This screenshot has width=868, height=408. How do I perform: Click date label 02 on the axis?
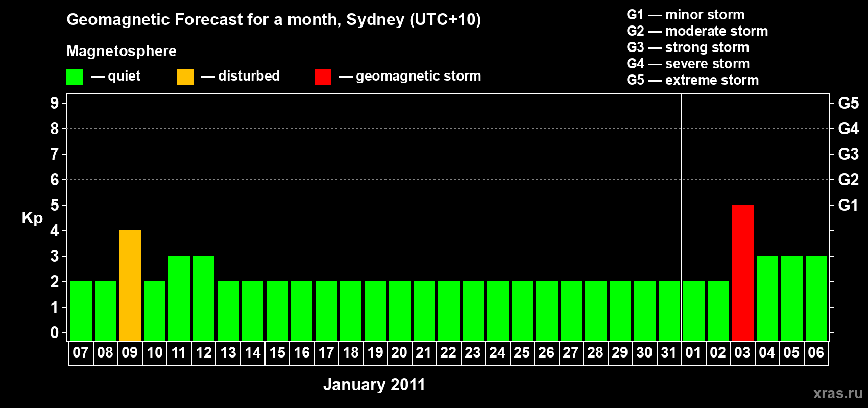coord(718,352)
